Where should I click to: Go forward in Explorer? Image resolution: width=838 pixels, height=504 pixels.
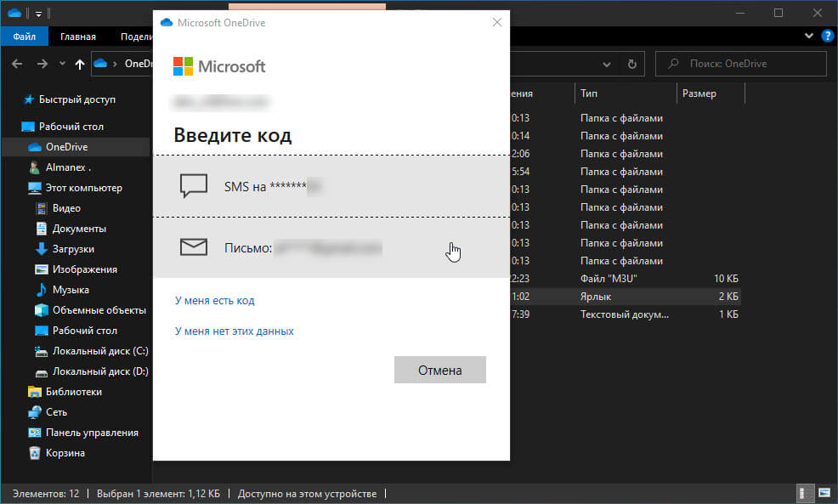42,64
